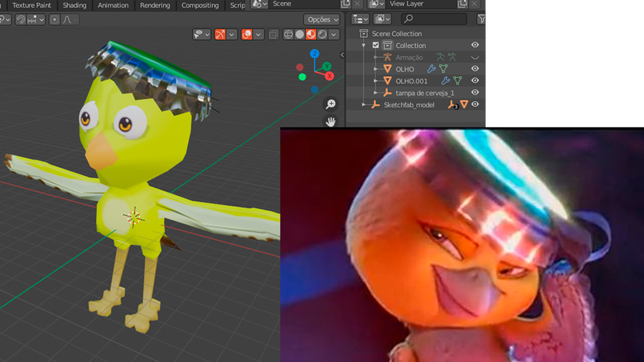Open the gizmo options dropdown arrow
Screen dimensions: 644x362
tap(232, 34)
